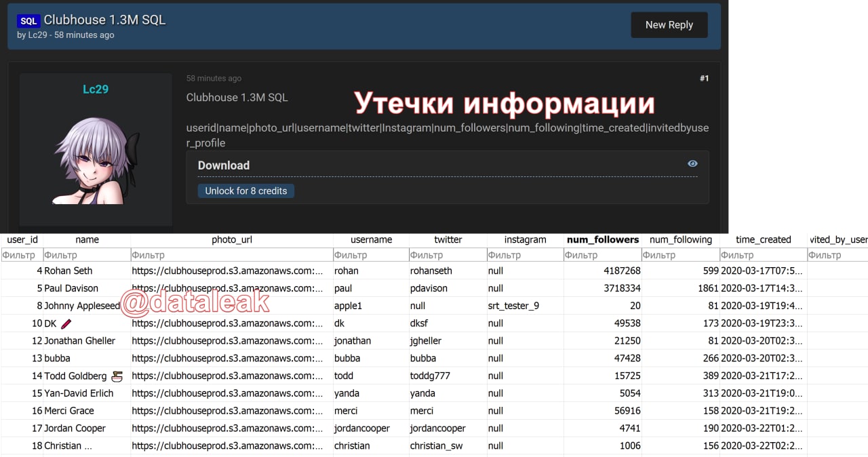Select the cell 'Merci Grace'
868x457 pixels.
[87, 411]
